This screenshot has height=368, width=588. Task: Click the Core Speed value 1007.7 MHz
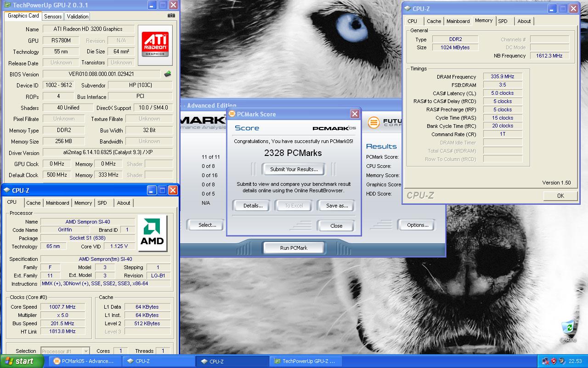[x=62, y=307]
